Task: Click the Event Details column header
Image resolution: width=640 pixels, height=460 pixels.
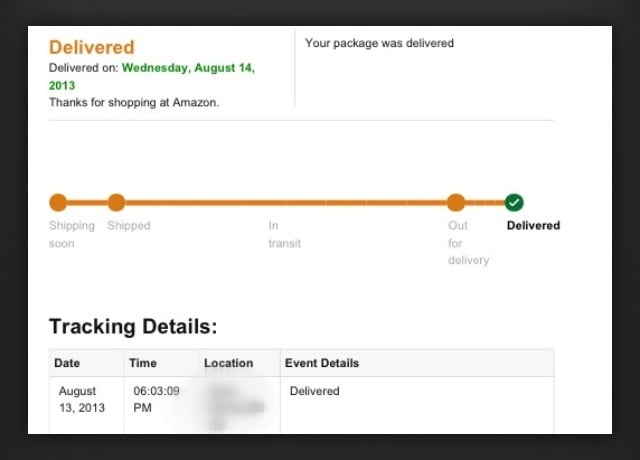Action: point(322,363)
